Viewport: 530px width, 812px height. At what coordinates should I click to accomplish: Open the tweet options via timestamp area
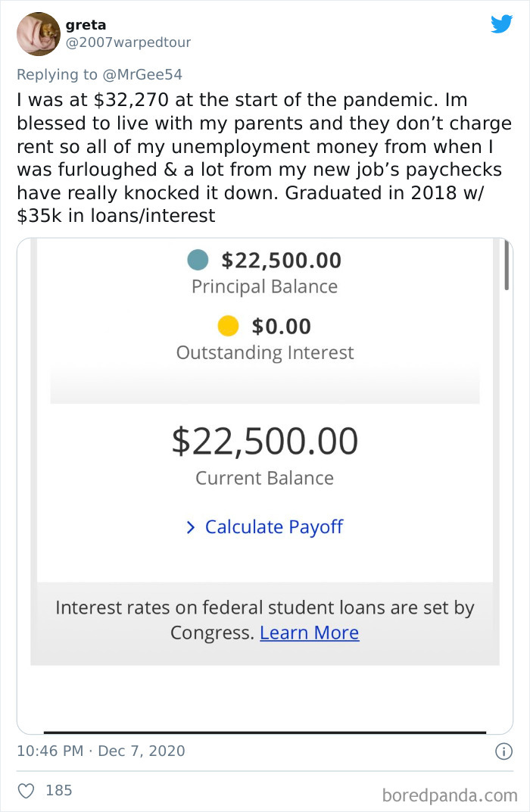[x=101, y=751]
